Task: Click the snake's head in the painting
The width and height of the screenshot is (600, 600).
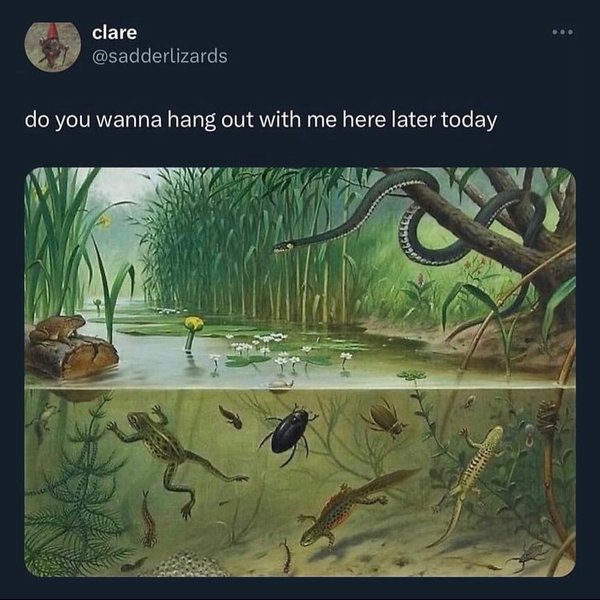Action: coord(284,247)
